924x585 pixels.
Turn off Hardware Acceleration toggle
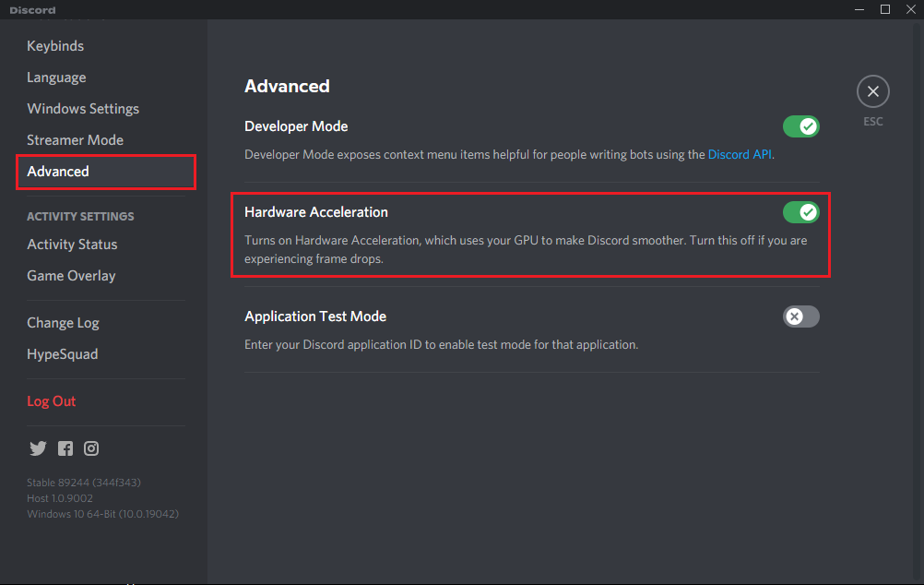(800, 212)
